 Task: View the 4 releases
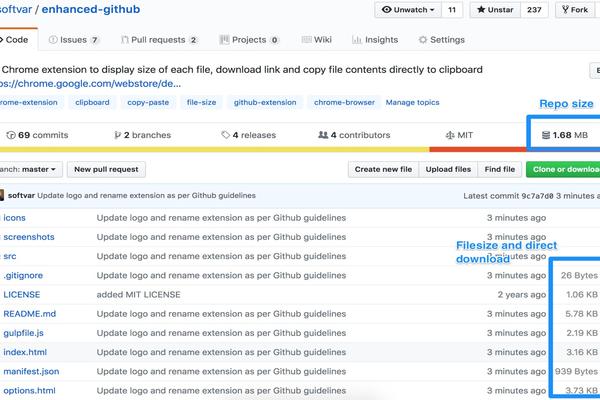tap(248, 135)
